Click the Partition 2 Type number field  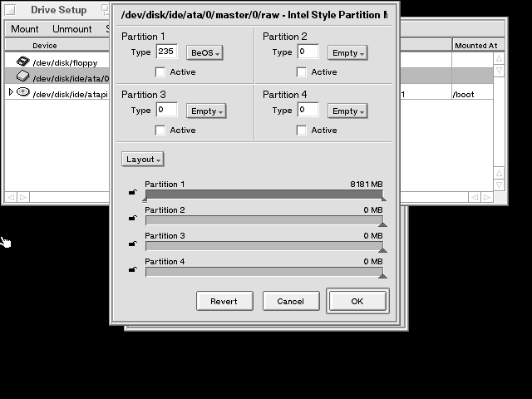point(308,52)
